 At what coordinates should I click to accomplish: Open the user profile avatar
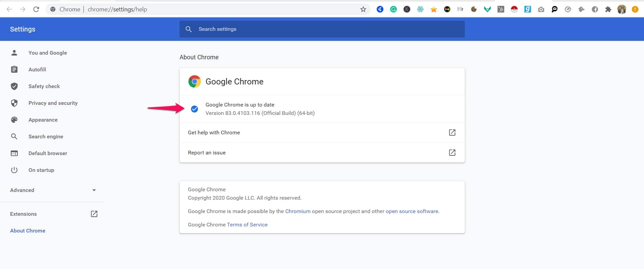622,9
